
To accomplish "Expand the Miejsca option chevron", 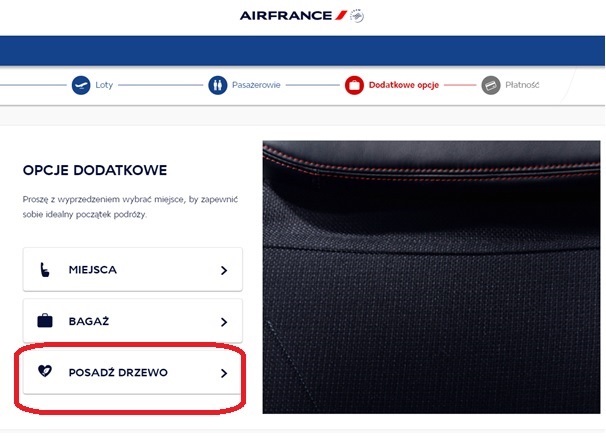I will (224, 270).
